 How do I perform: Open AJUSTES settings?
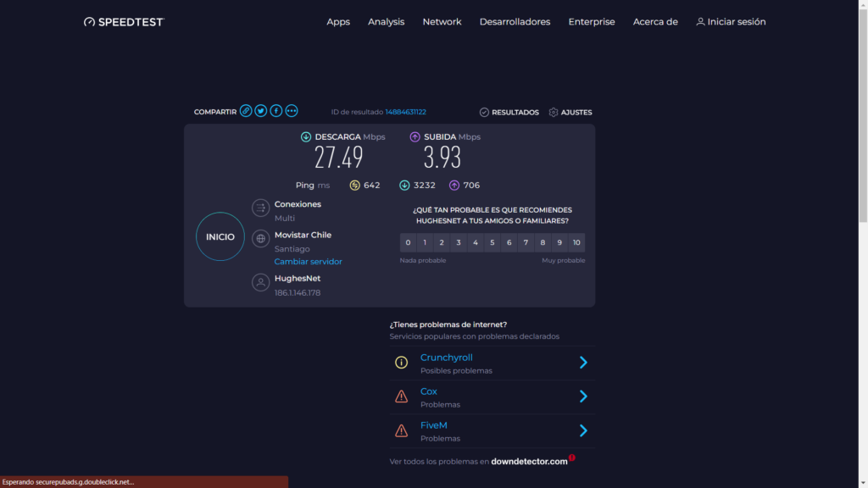click(576, 113)
